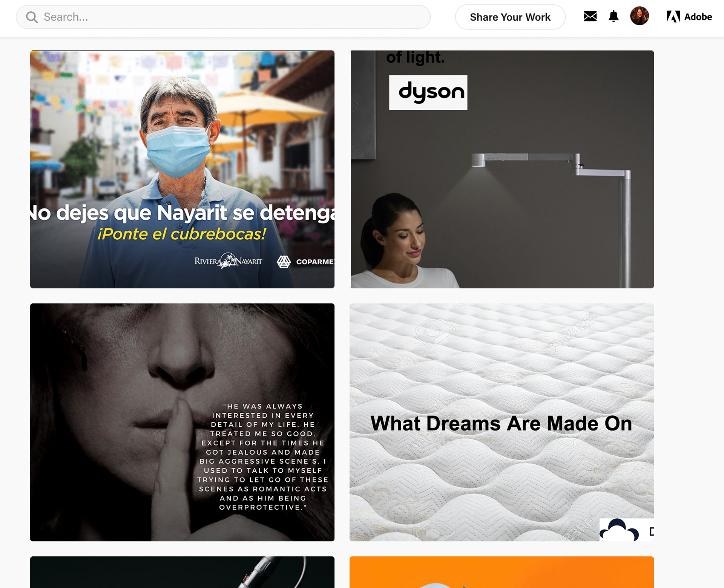Click the yellow ¡Ponte el cubrebocas! text

click(182, 234)
